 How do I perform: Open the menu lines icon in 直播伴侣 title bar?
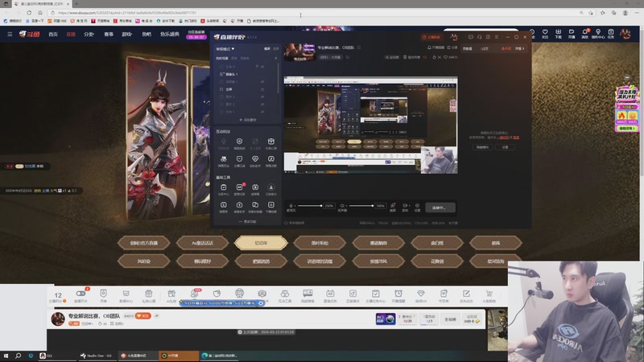[x=497, y=37]
